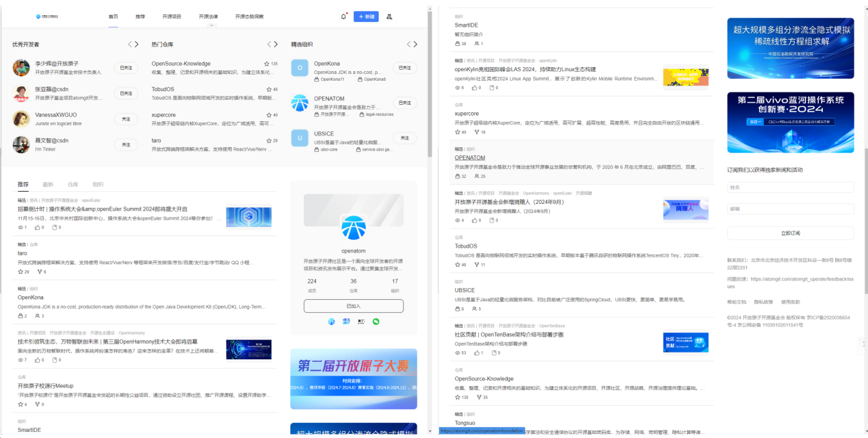The image size is (868, 438).
Task: Click VanessaXWGUO avatar picture
Action: [x=21, y=119]
